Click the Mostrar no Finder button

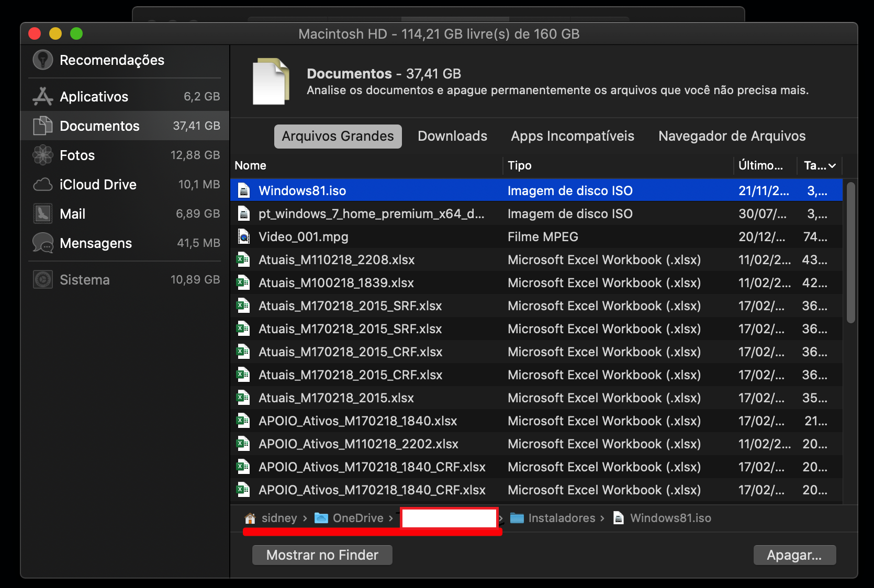click(x=322, y=555)
